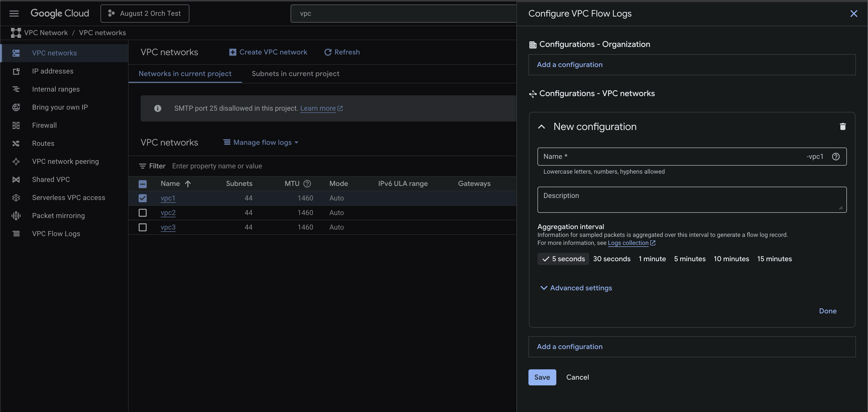Uncheck the vpc1 network checkbox
The width and height of the screenshot is (868, 412).
click(x=143, y=198)
